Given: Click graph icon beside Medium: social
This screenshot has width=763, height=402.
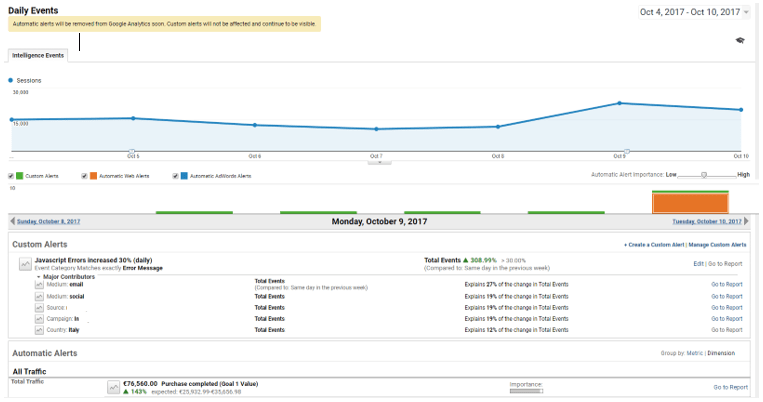Looking at the screenshot, I should coord(40,296).
